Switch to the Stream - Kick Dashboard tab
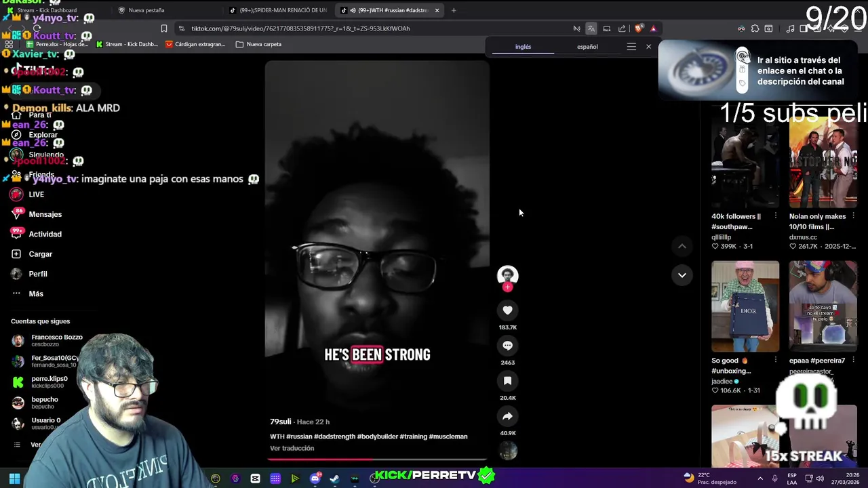Image resolution: width=868 pixels, height=488 pixels. tap(47, 10)
